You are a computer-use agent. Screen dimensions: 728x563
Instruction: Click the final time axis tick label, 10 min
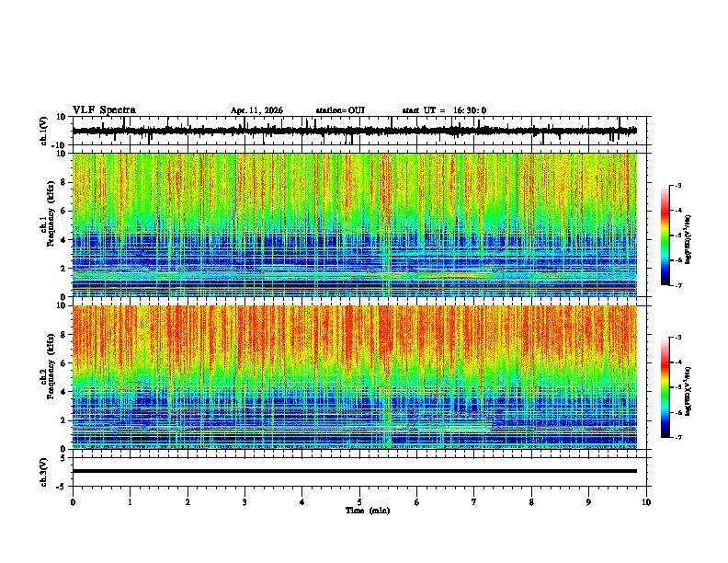(x=646, y=502)
